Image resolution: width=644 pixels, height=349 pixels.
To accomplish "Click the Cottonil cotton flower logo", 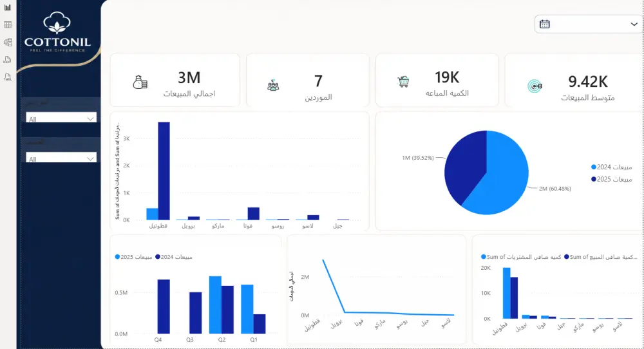I will [x=57, y=23].
